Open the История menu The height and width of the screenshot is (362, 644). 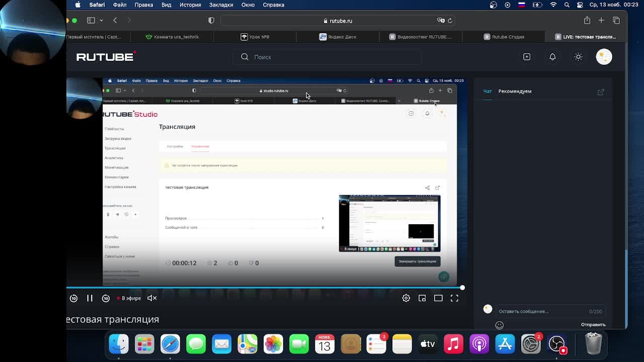190,5
